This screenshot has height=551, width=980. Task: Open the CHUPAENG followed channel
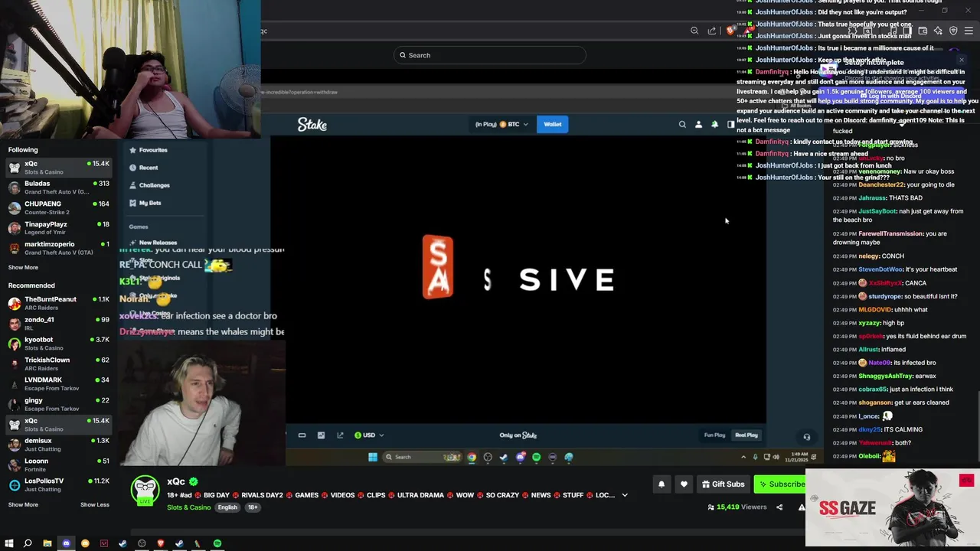(x=59, y=207)
